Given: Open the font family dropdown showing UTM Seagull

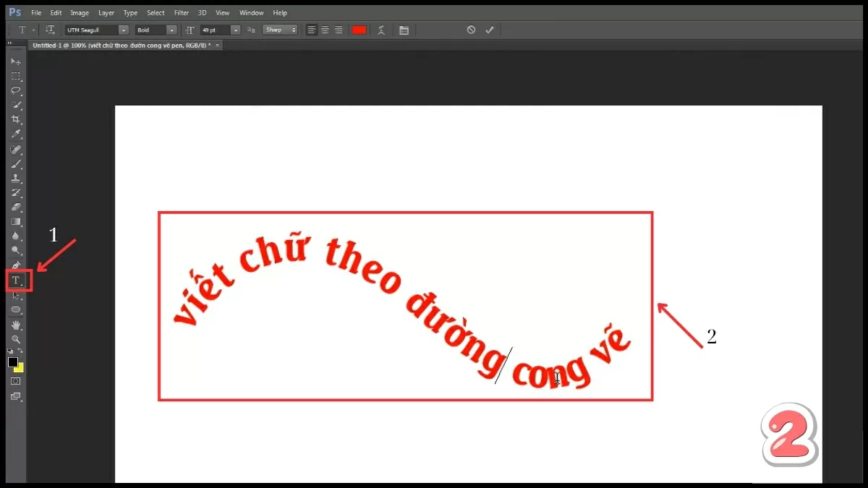Looking at the screenshot, I should click(x=123, y=30).
